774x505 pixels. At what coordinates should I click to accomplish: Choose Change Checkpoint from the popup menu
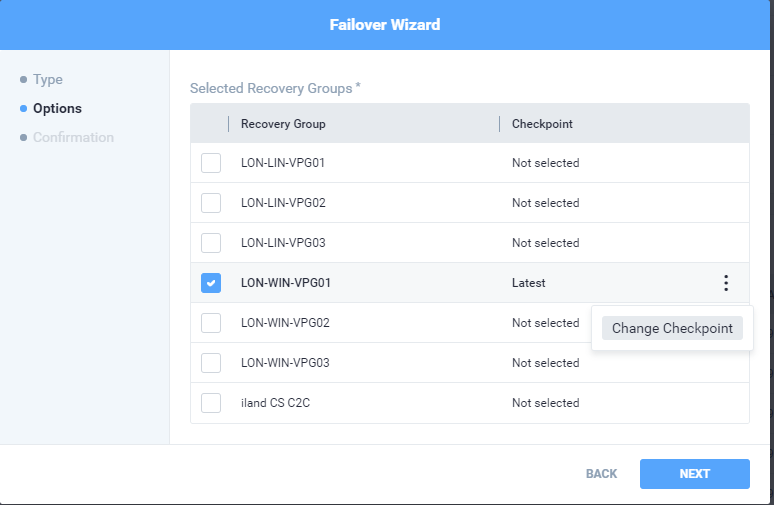672,328
